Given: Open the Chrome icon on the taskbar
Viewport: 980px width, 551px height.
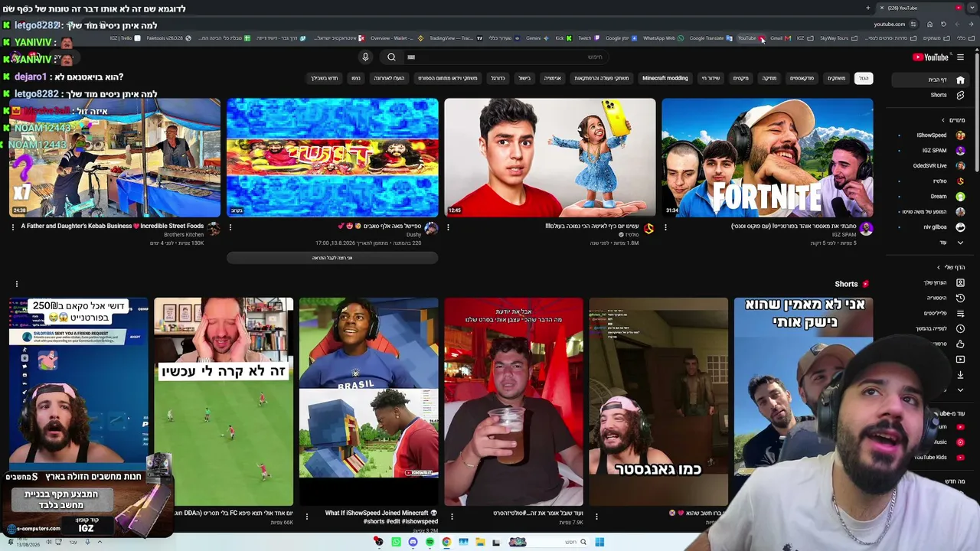Looking at the screenshot, I should (446, 542).
